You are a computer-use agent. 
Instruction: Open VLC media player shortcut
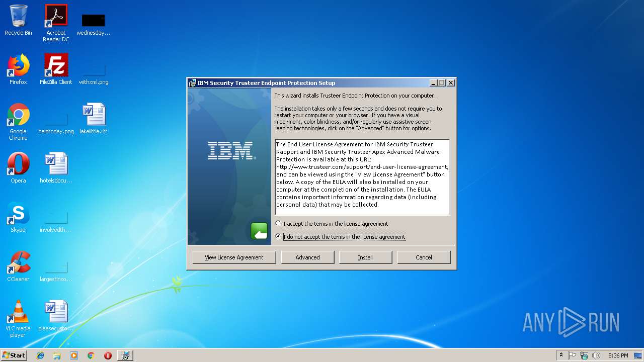pyautogui.click(x=18, y=319)
